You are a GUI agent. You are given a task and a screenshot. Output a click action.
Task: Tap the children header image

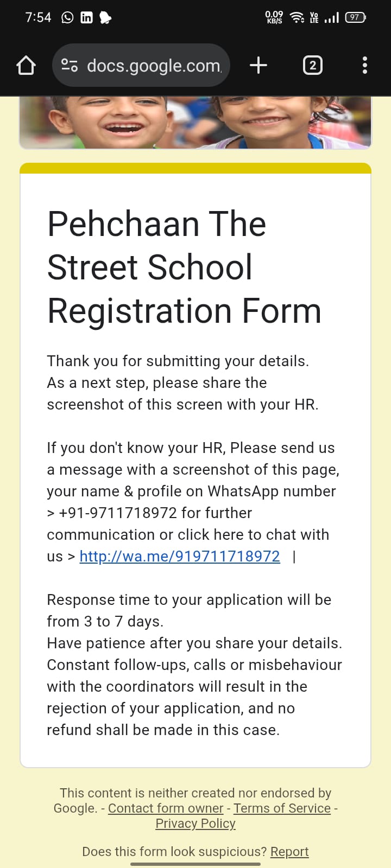[195, 123]
